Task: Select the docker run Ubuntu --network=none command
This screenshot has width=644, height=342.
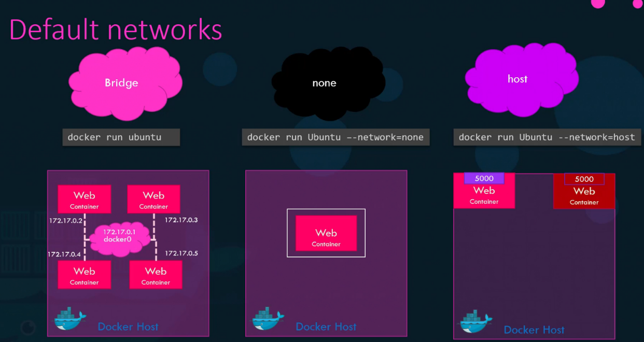Action: point(335,137)
